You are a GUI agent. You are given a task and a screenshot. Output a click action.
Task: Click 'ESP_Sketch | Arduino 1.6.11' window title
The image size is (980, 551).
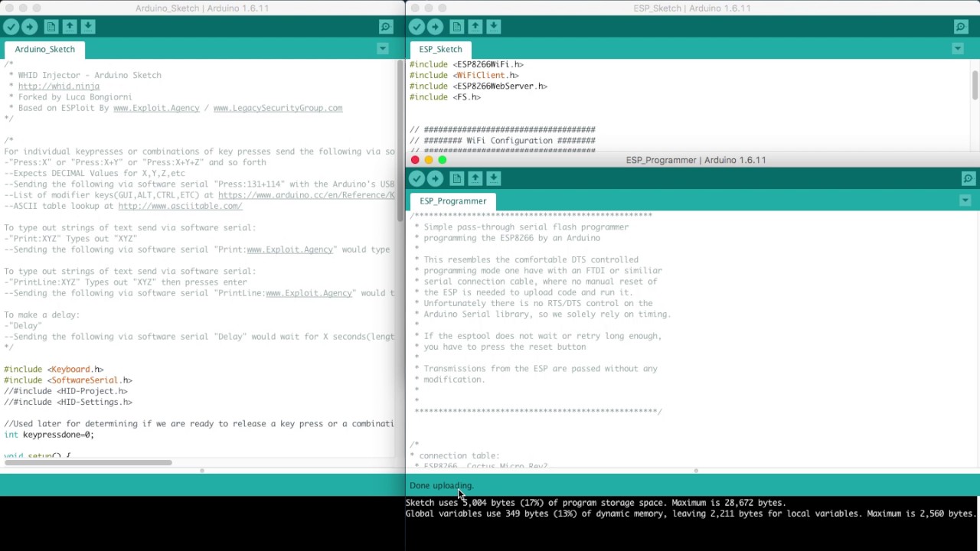[691, 8]
